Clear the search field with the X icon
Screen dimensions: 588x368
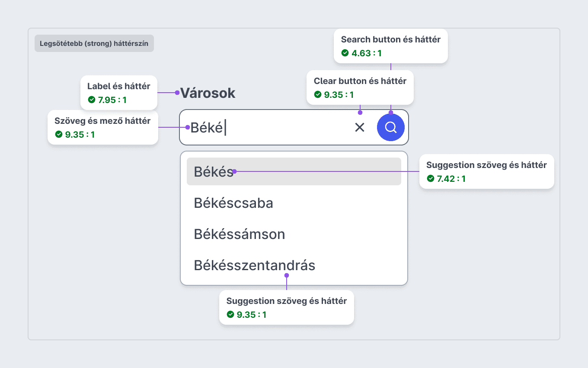pyautogui.click(x=360, y=127)
